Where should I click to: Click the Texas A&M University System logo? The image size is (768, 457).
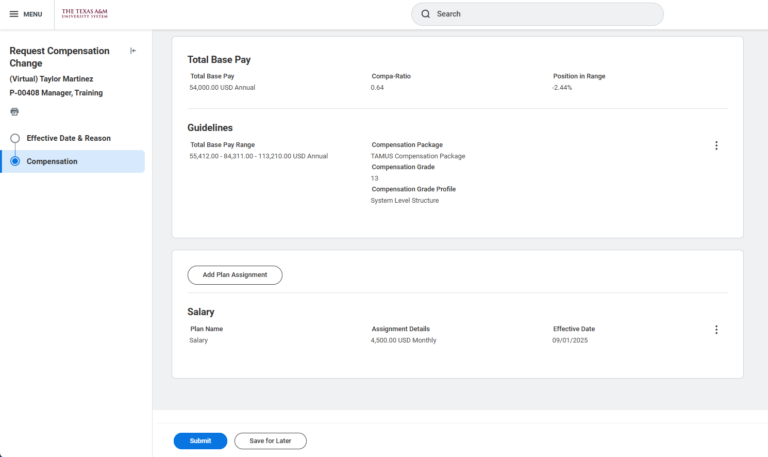(x=84, y=13)
